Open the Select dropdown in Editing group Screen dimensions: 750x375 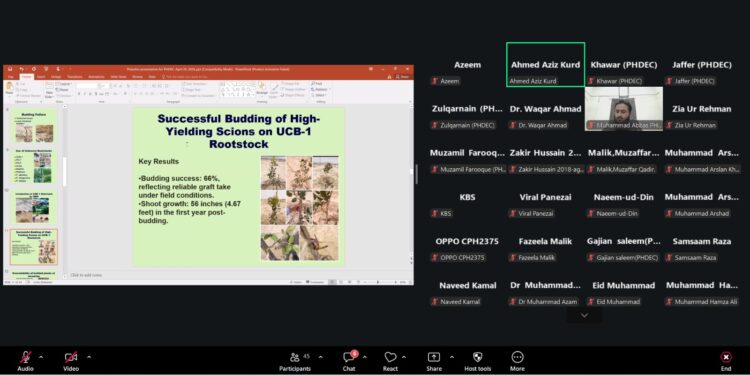coord(319,95)
